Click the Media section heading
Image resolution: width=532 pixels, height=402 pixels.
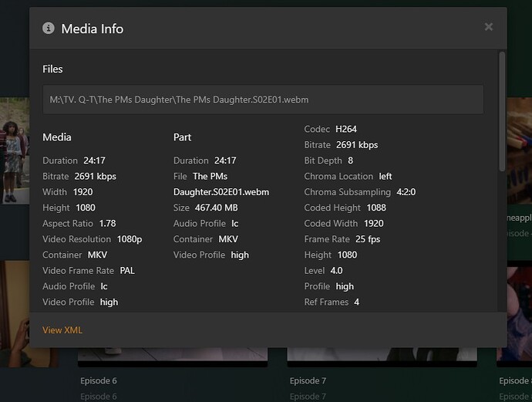pos(56,137)
